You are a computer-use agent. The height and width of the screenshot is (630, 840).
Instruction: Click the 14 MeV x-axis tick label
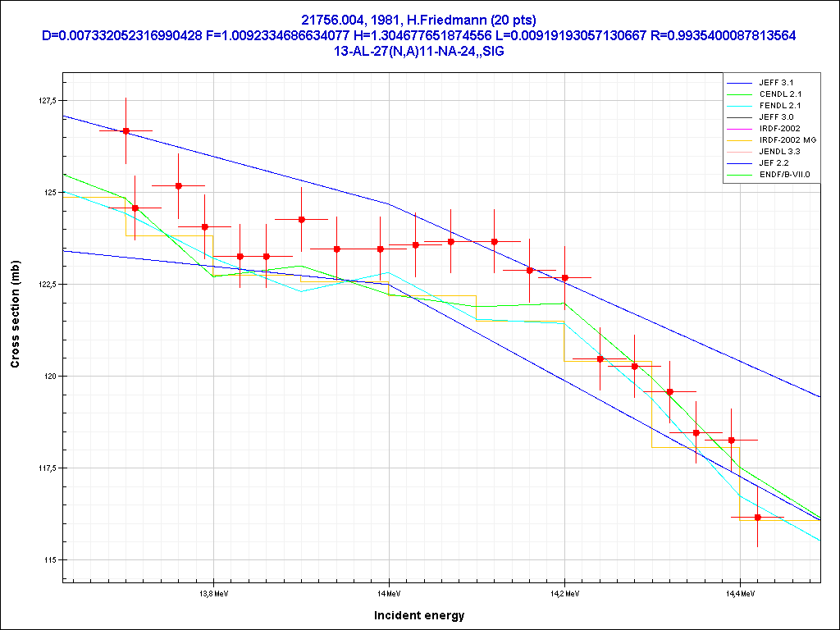click(389, 592)
